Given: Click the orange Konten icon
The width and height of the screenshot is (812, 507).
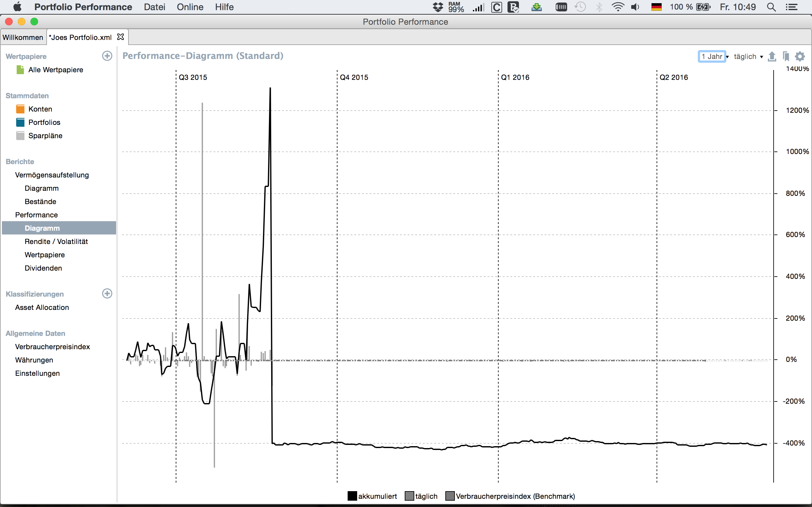Looking at the screenshot, I should 21,109.
